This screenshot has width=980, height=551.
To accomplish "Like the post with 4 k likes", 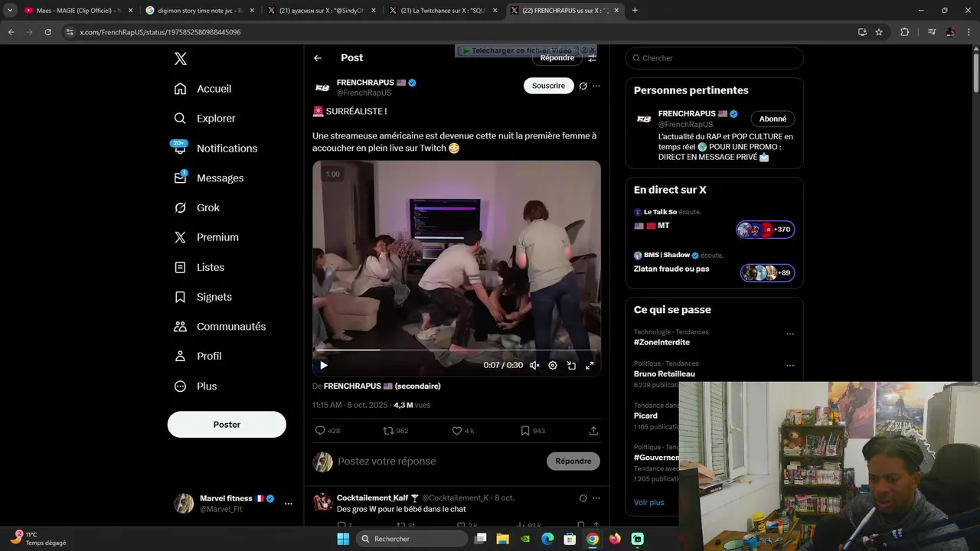I will pos(463,431).
